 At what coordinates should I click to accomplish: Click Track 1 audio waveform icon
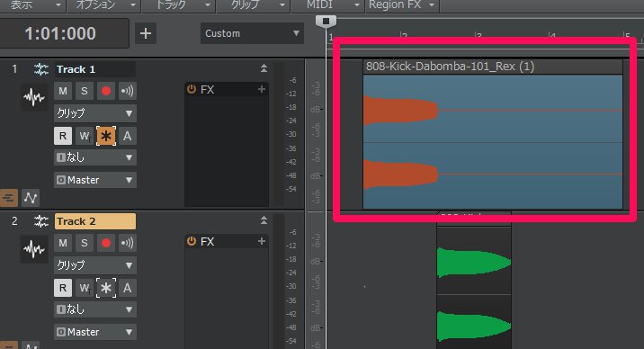pyautogui.click(x=34, y=97)
